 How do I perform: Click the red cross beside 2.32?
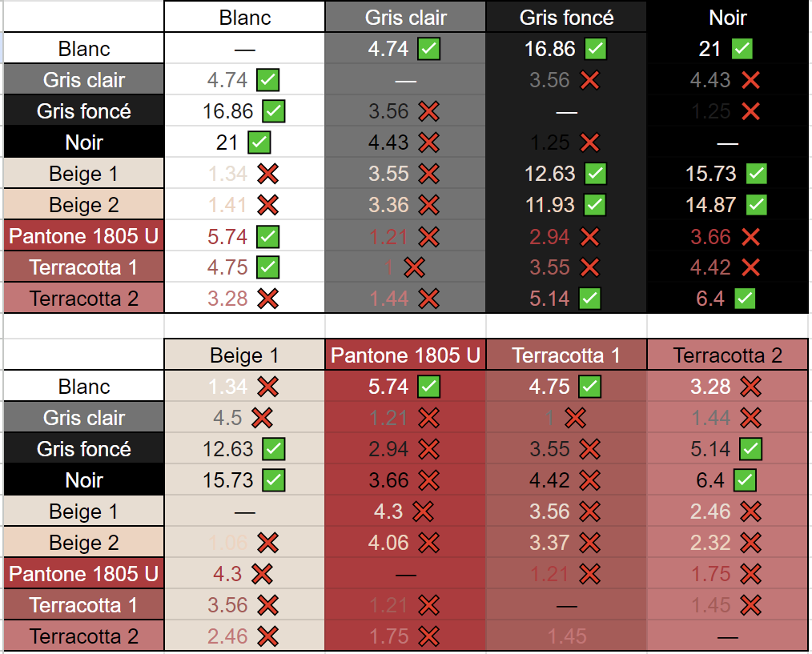click(750, 543)
